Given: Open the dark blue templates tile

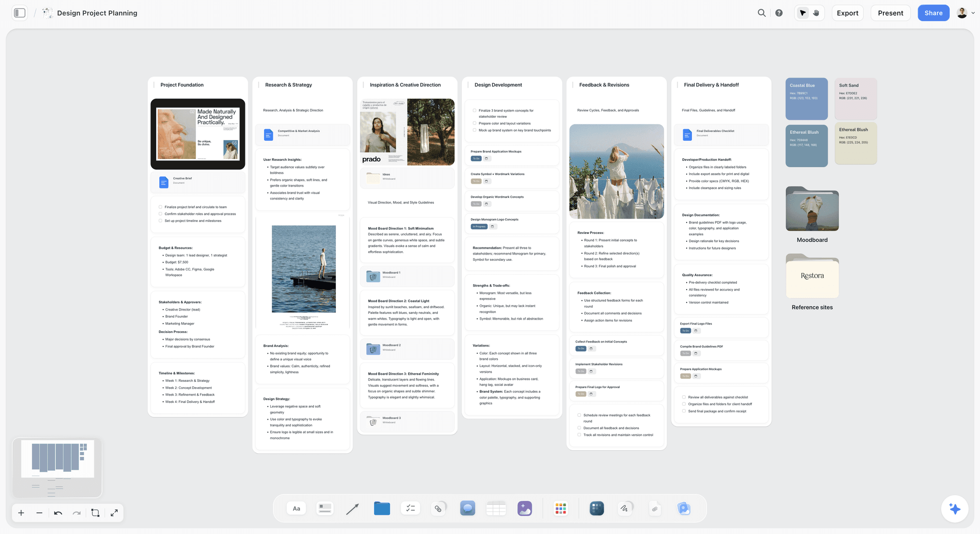Looking at the screenshot, I should [x=597, y=508].
